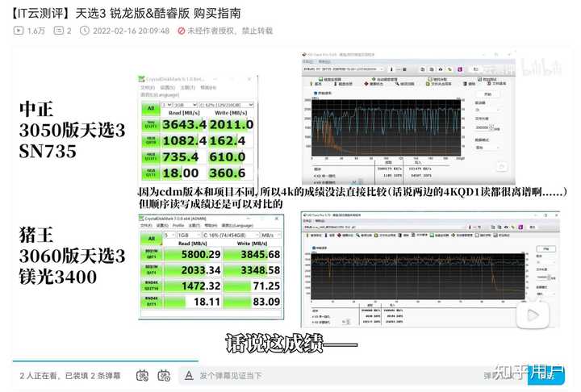
Task: Click the start button in the lower HD Tune window
Action: point(545,248)
